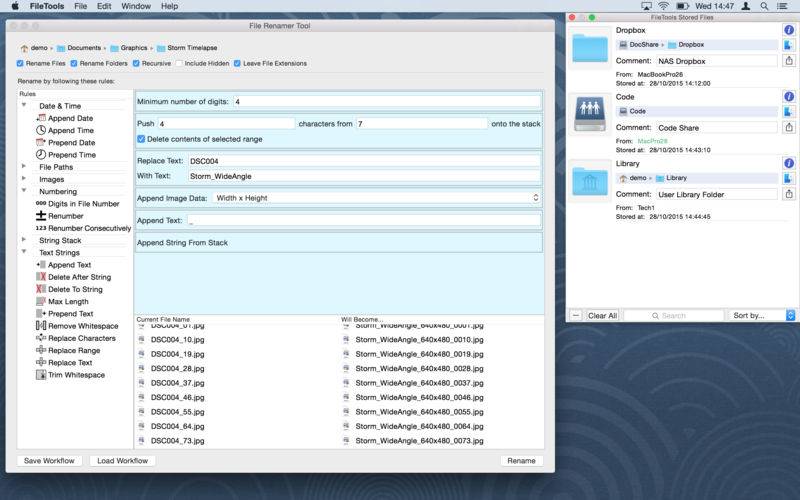The width and height of the screenshot is (800, 500).
Task: Click Wi-Fi status icon in menu bar
Action: [663, 6]
